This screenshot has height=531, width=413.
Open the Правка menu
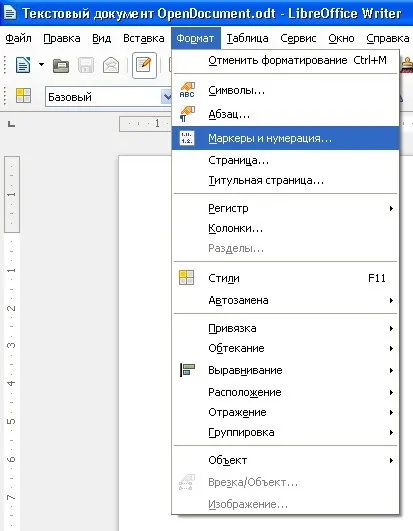[62, 38]
